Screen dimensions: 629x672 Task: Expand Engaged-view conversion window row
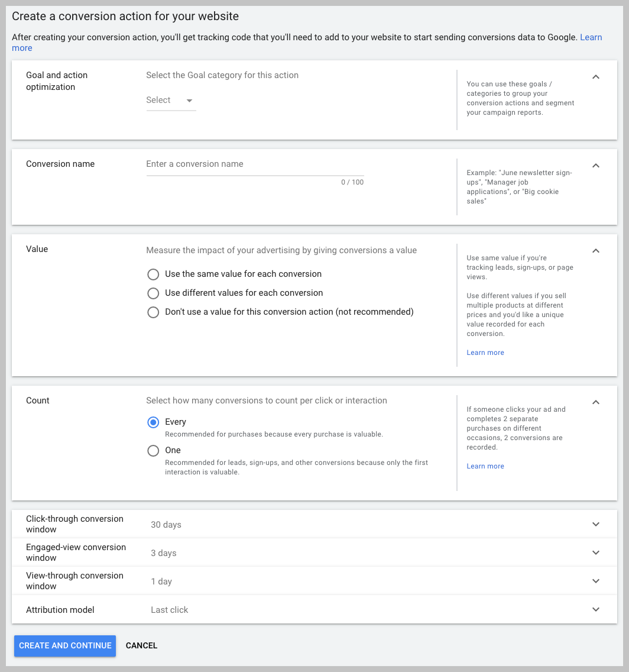click(x=596, y=553)
